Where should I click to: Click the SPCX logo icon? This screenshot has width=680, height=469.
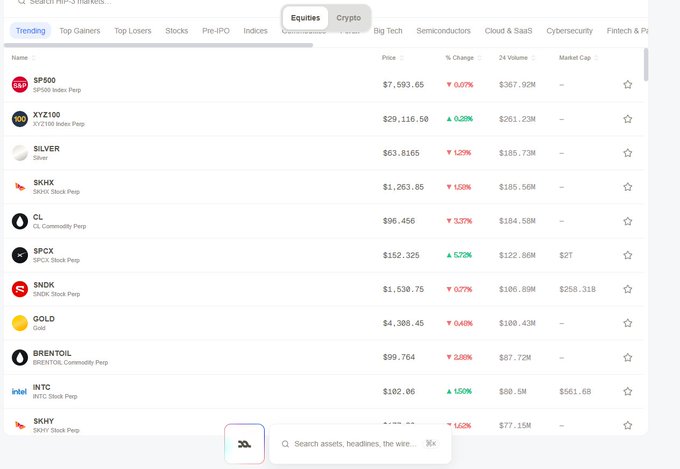click(20, 255)
